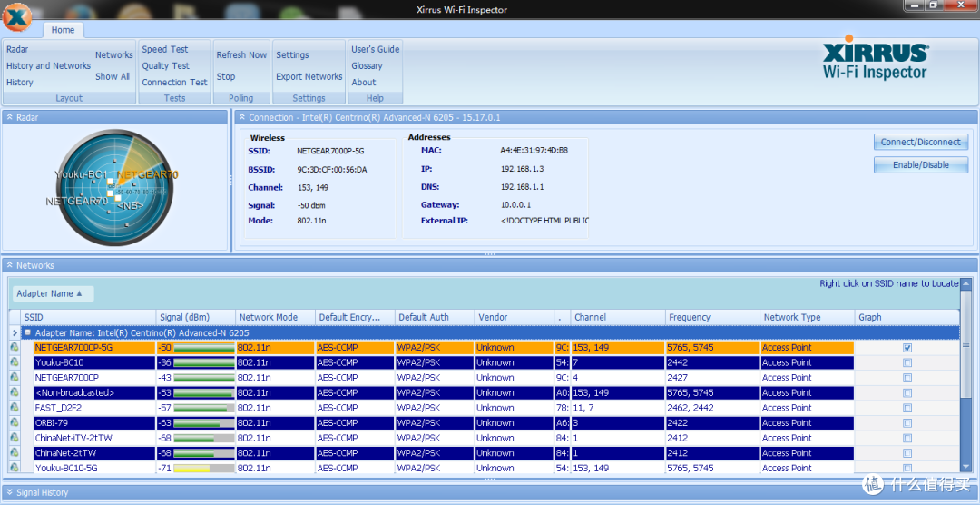Viewport: 980px width, 505px height.
Task: Click the network icon beside FAST_D2F2 row
Action: click(x=15, y=408)
